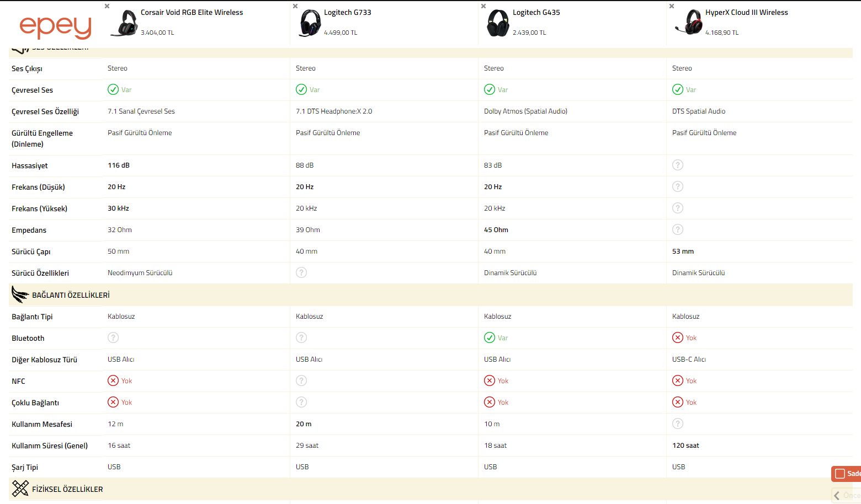This screenshot has height=504, width=861.
Task: Click G733's Sürücü Özellikleri question icon
Action: point(301,272)
